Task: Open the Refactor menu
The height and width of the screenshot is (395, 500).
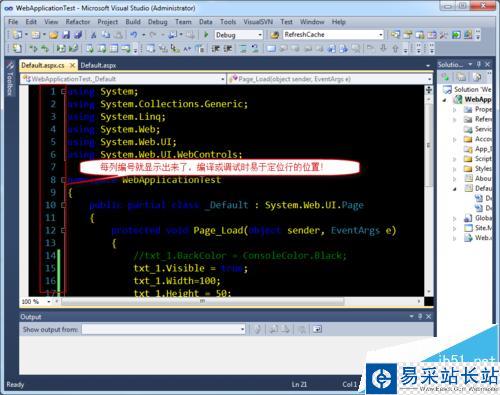Action: click(x=78, y=22)
